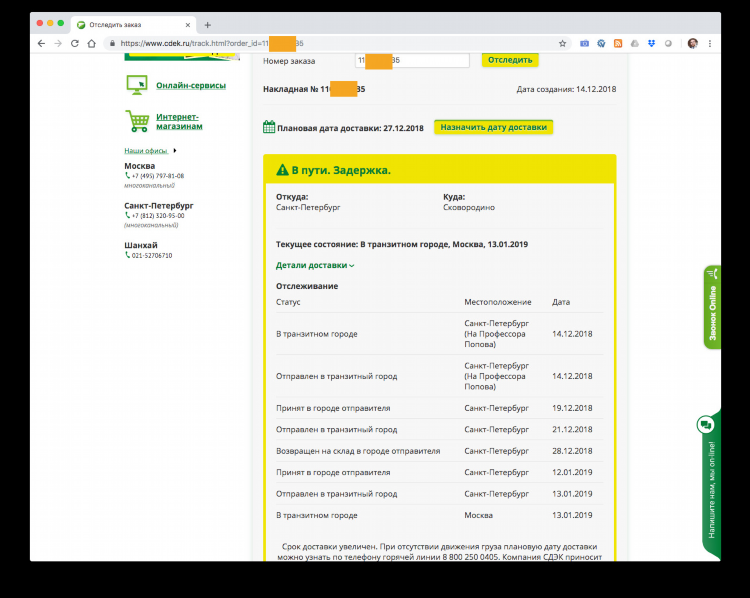Viewport: 750px width, 598px height.
Task: Open the RSS feed extension icon
Action: (618, 44)
